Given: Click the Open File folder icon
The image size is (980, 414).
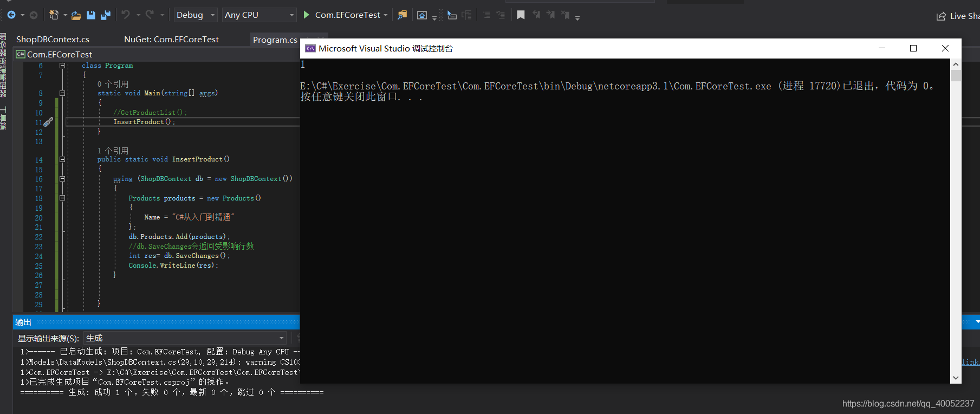Looking at the screenshot, I should pos(76,15).
